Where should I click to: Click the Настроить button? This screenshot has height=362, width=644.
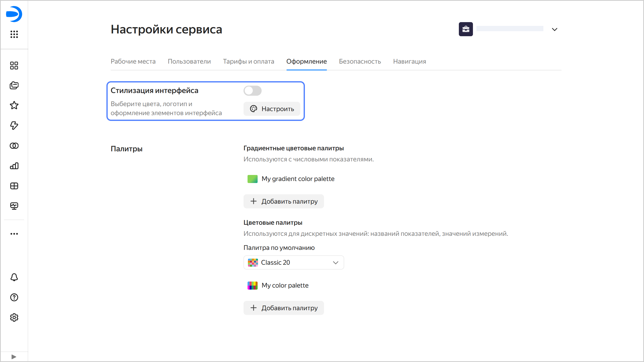[x=272, y=109]
